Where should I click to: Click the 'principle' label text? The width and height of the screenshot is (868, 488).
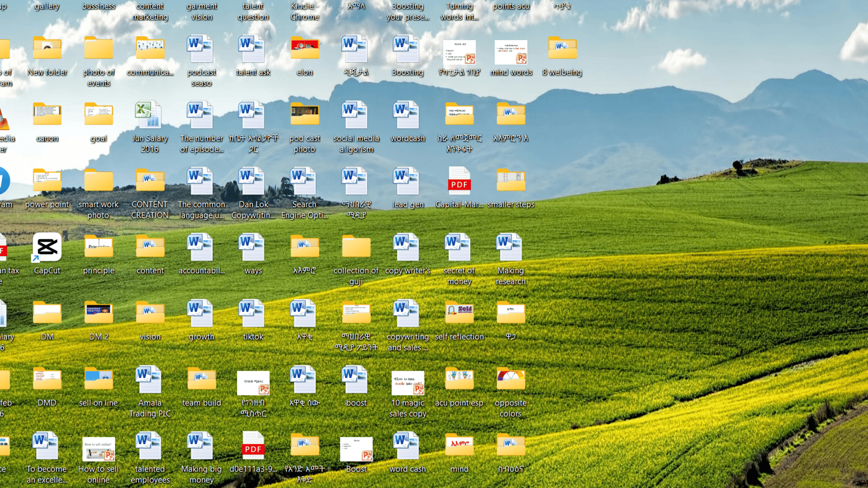[98, 271]
